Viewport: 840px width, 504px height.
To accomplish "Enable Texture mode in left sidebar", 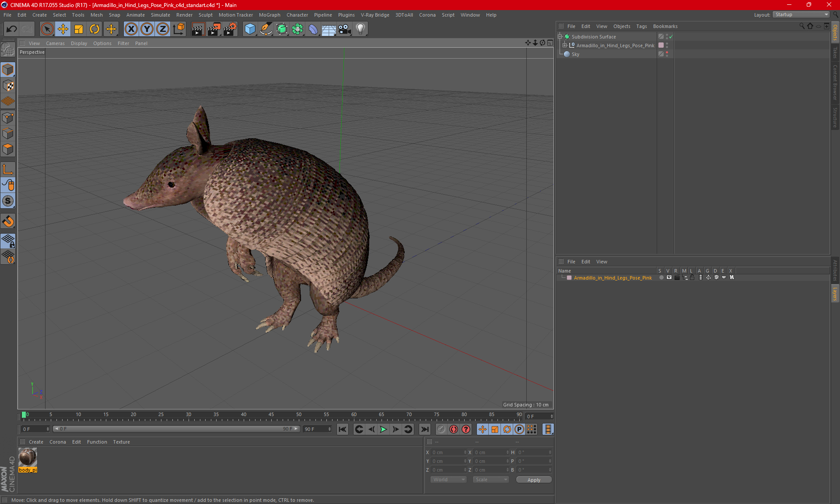I will click(8, 86).
